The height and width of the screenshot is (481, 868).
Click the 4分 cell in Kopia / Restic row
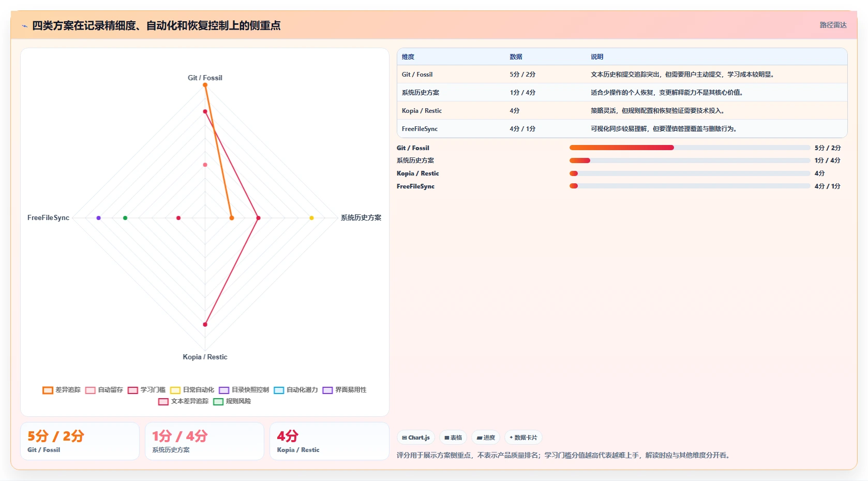pyautogui.click(x=515, y=111)
